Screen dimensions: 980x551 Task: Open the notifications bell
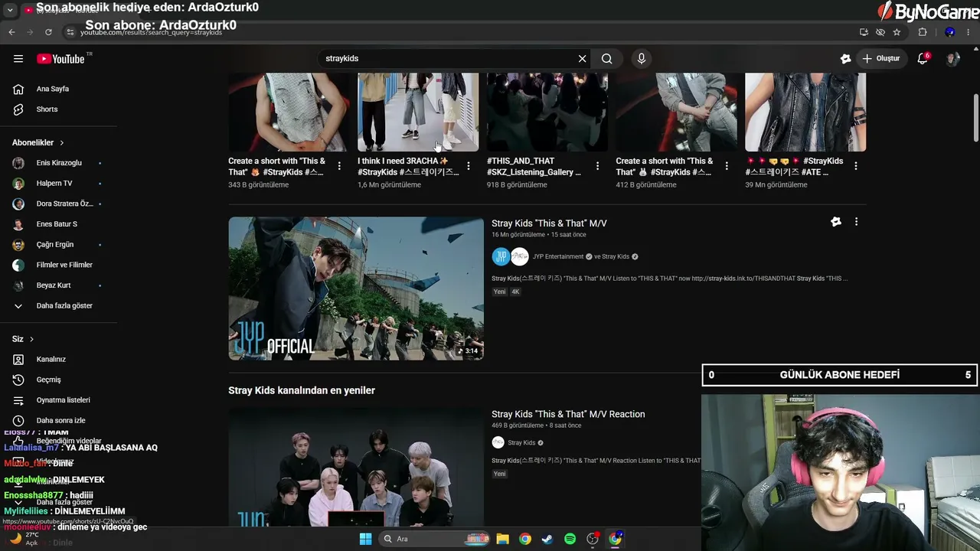click(923, 59)
